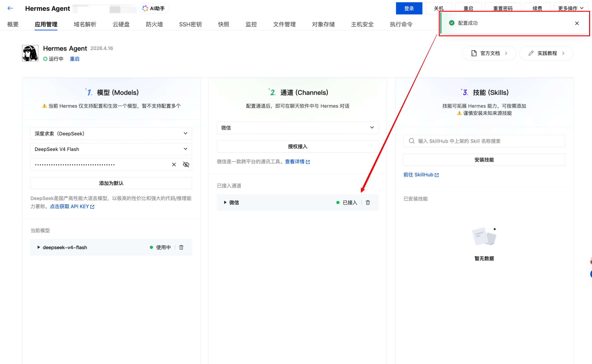Close the 配置成功 notification
The height and width of the screenshot is (364, 592).
tap(577, 23)
